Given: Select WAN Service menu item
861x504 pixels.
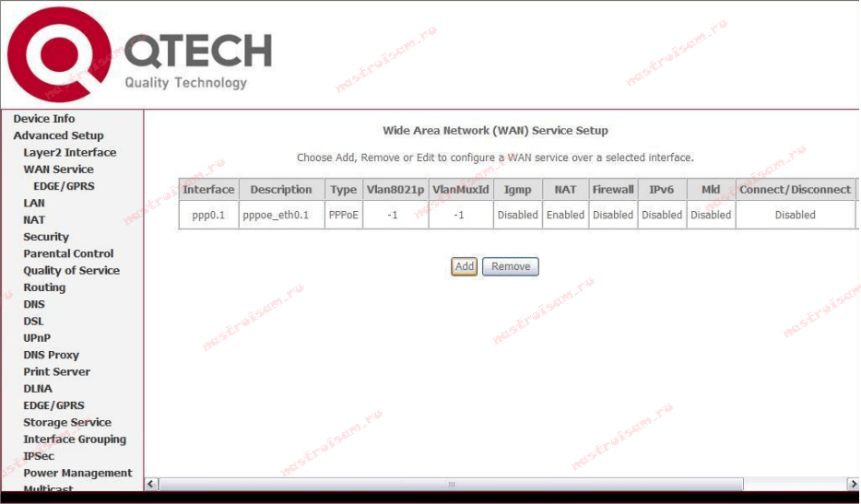Looking at the screenshot, I should [58, 170].
